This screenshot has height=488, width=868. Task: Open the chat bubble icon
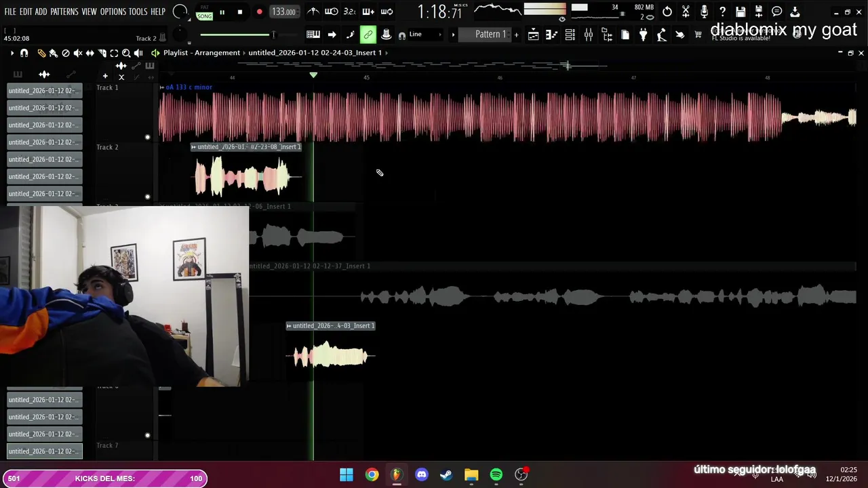(777, 12)
